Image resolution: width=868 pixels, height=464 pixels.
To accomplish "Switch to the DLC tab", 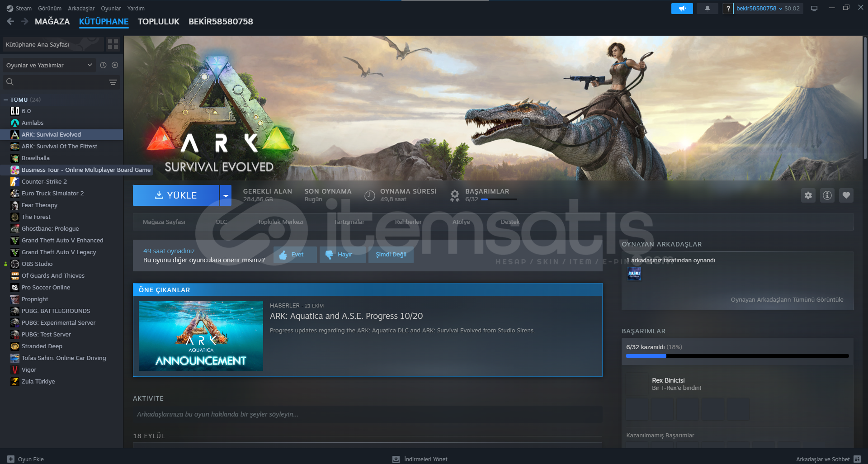I will click(222, 222).
